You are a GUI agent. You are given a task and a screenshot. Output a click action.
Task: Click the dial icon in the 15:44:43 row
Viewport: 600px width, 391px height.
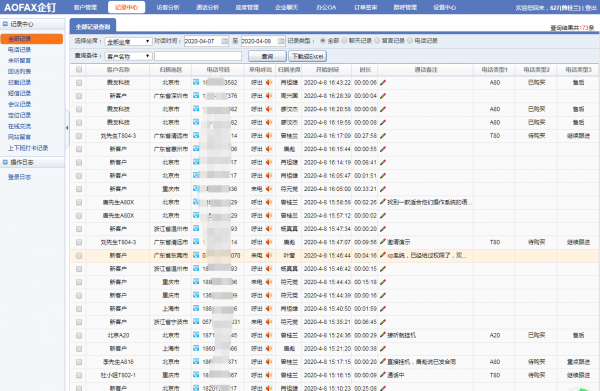click(196, 282)
